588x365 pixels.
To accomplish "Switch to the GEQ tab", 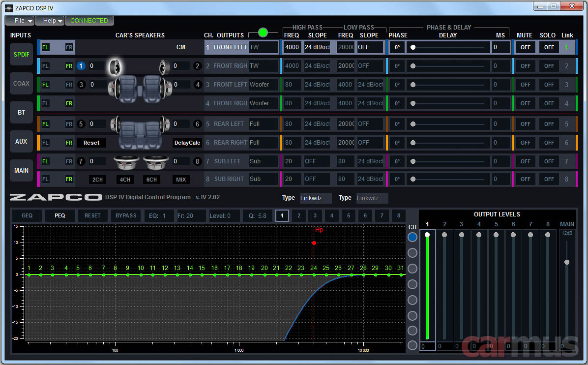I will pyautogui.click(x=27, y=215).
